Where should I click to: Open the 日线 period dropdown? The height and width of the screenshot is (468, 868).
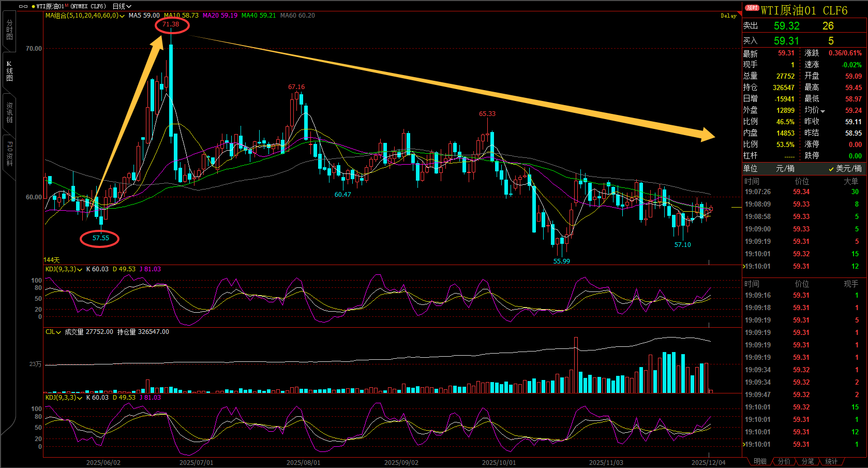(x=122, y=6)
